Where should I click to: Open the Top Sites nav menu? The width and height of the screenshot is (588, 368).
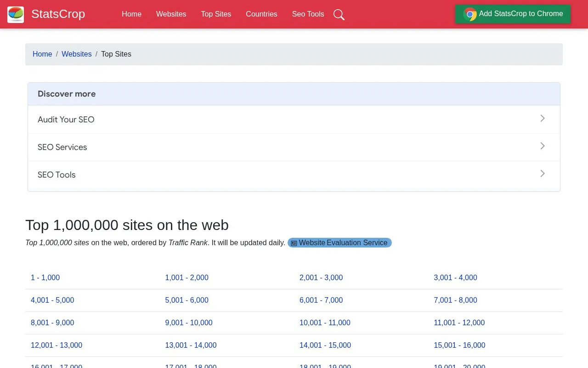tap(216, 14)
